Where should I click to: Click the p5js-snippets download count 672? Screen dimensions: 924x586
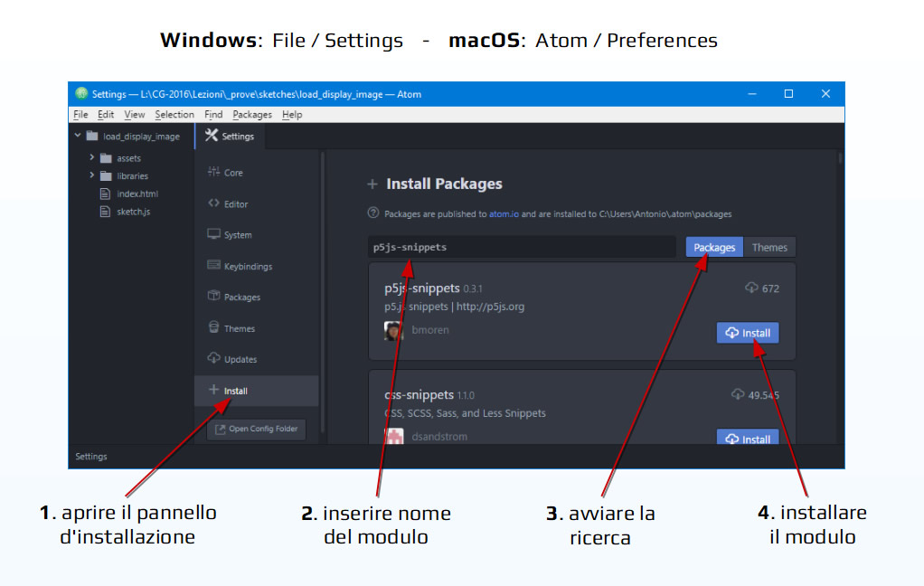click(x=762, y=288)
